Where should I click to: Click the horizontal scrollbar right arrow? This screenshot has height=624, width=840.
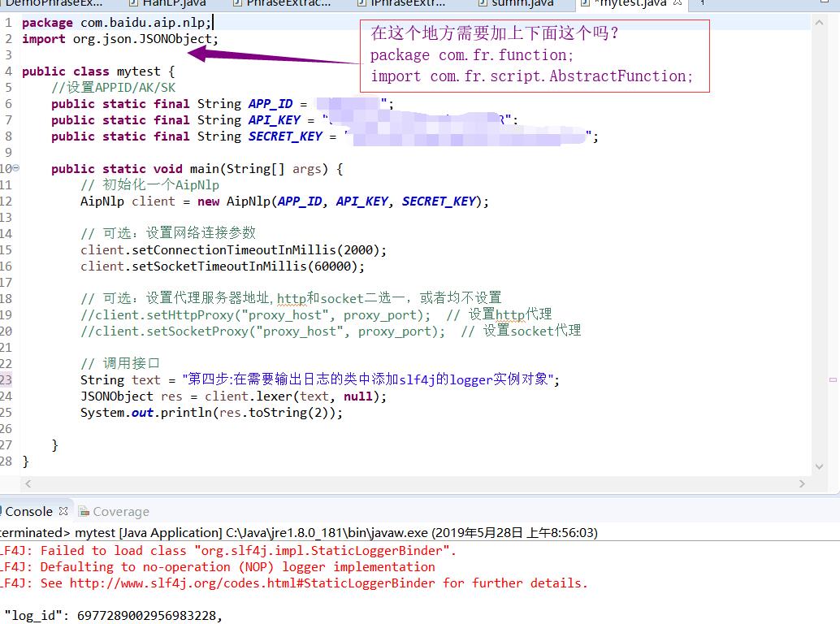(802, 483)
